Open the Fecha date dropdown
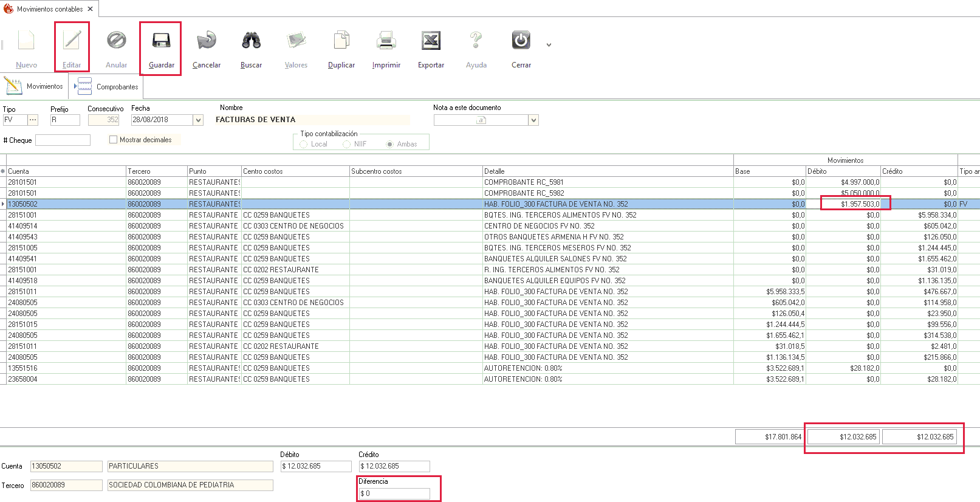The width and height of the screenshot is (980, 502). coord(198,120)
